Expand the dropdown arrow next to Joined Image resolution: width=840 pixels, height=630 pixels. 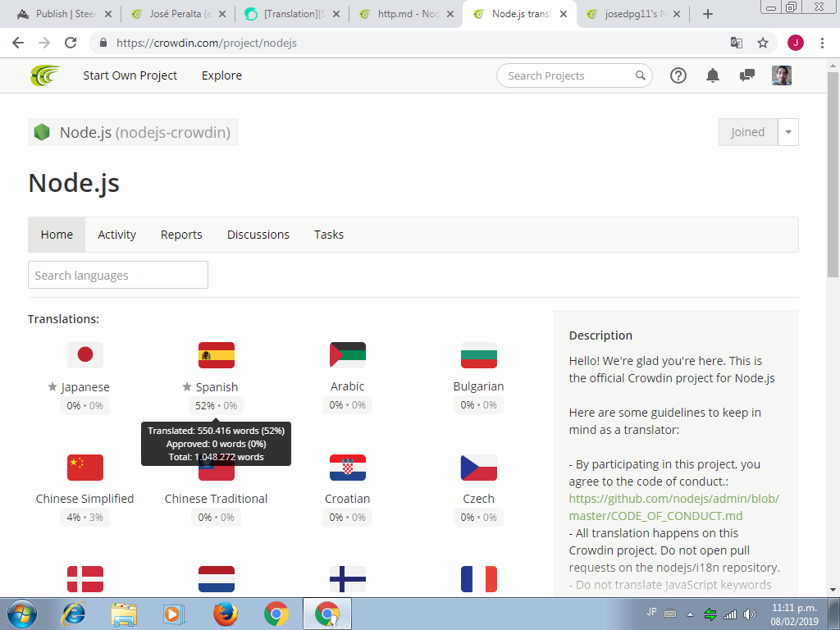click(x=788, y=132)
